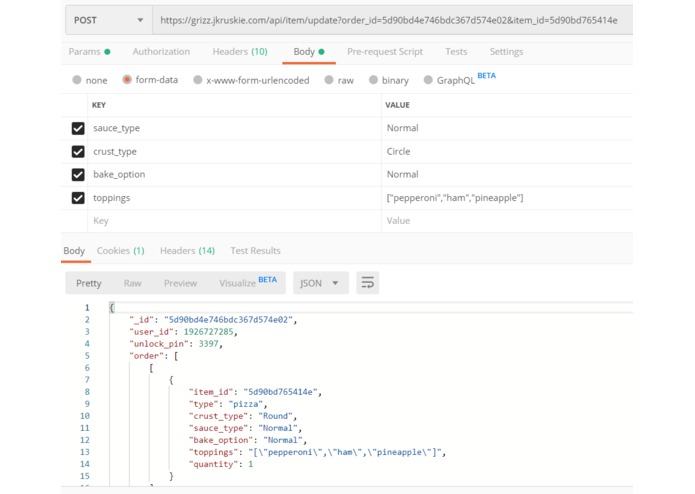Click the "quantity": 1 response line

(x=221, y=464)
